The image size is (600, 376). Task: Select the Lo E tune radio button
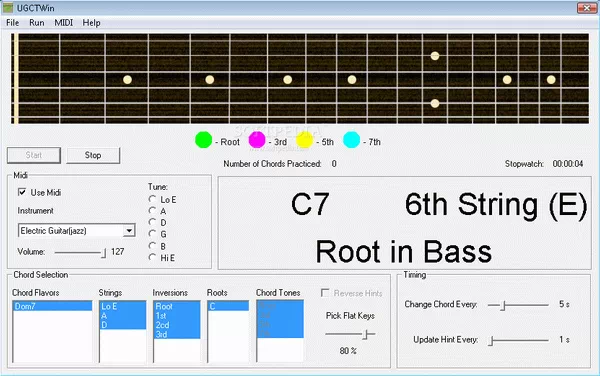point(152,199)
